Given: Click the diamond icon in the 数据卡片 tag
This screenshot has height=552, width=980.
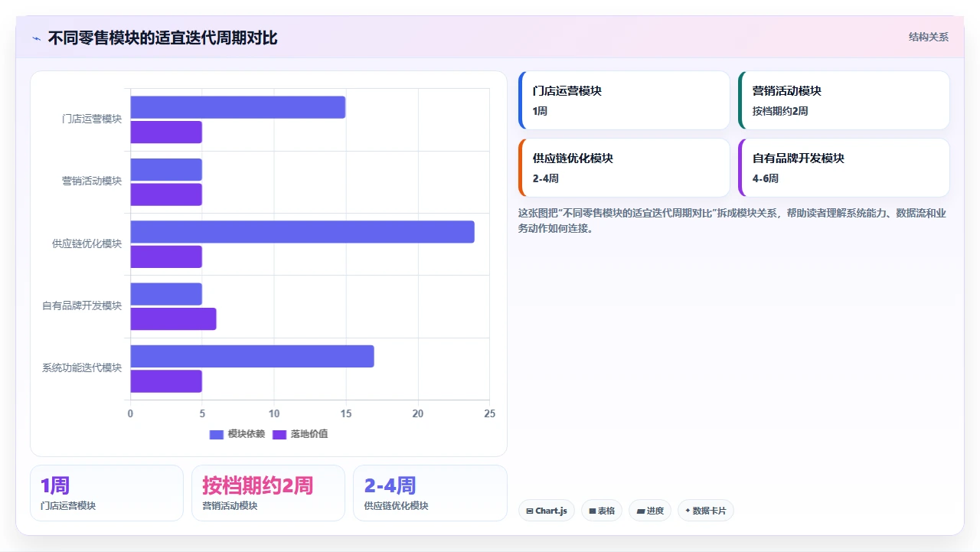Looking at the screenshot, I should pyautogui.click(x=688, y=511).
